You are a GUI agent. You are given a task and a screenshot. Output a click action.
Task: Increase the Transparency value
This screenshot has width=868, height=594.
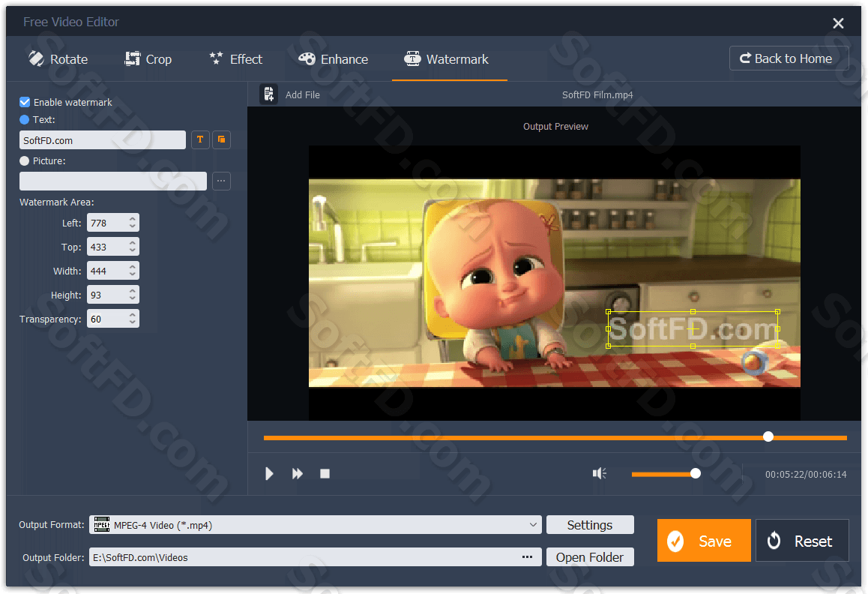(133, 315)
